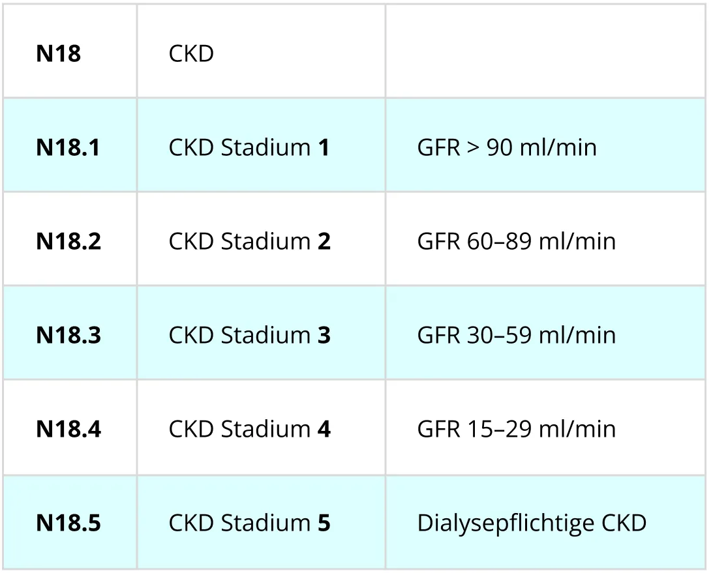The height and width of the screenshot is (573, 728).
Task: Click the N18.4 code cell
Action: 68,430
